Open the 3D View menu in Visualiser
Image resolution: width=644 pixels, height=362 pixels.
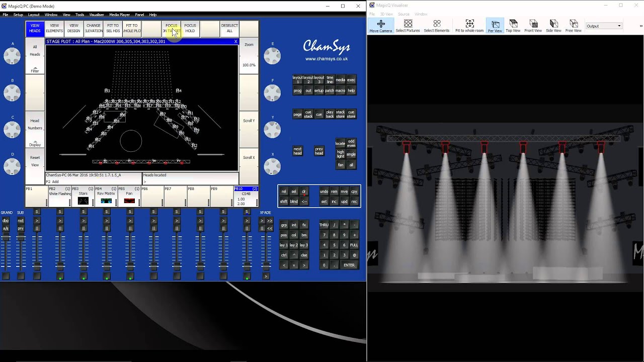[386, 14]
